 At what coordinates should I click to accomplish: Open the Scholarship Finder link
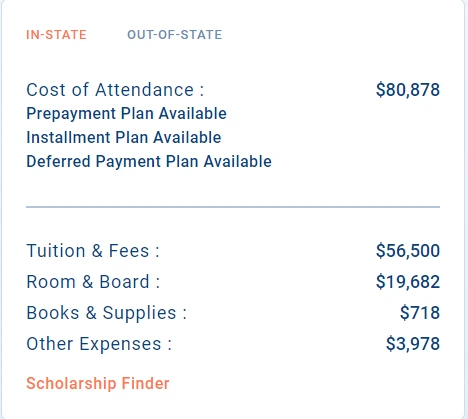click(x=98, y=383)
